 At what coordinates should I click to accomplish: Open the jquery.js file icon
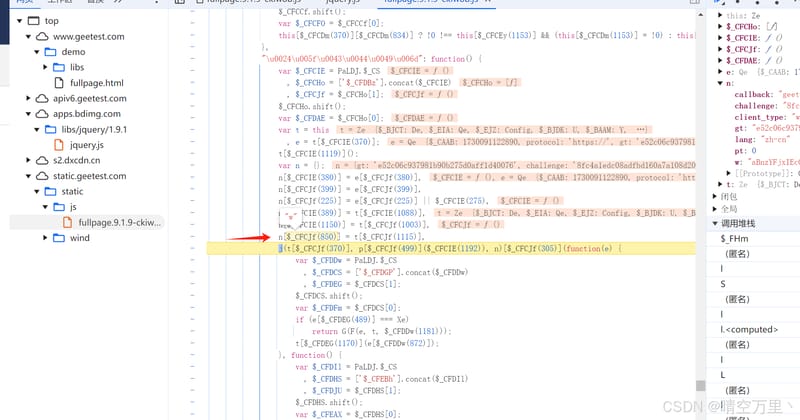59,145
